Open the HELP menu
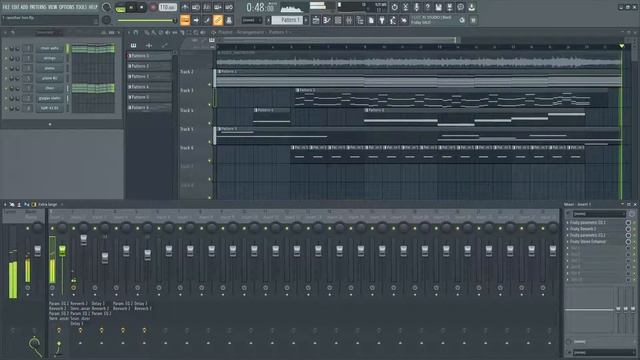Screen dimensions: 640x360 (x=93, y=7)
